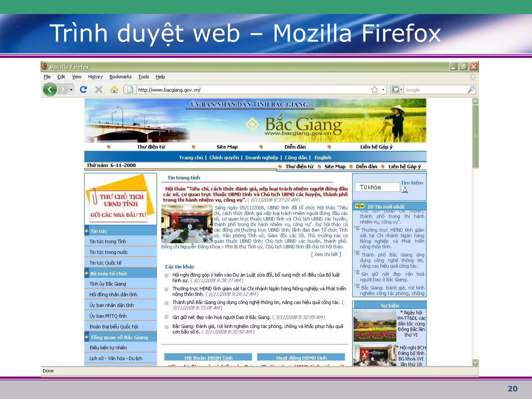
Task: Open Tin tức trong Tỉnh
Action: pyautogui.click(x=108, y=242)
